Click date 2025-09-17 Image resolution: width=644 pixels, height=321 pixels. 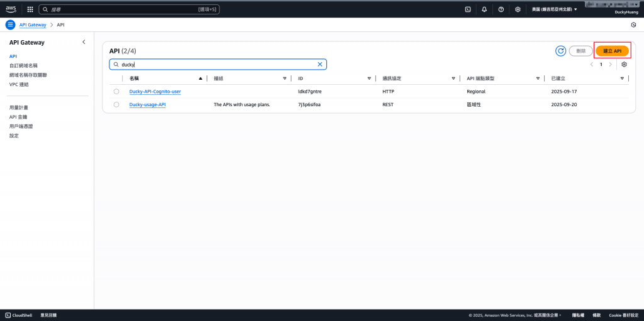564,92
